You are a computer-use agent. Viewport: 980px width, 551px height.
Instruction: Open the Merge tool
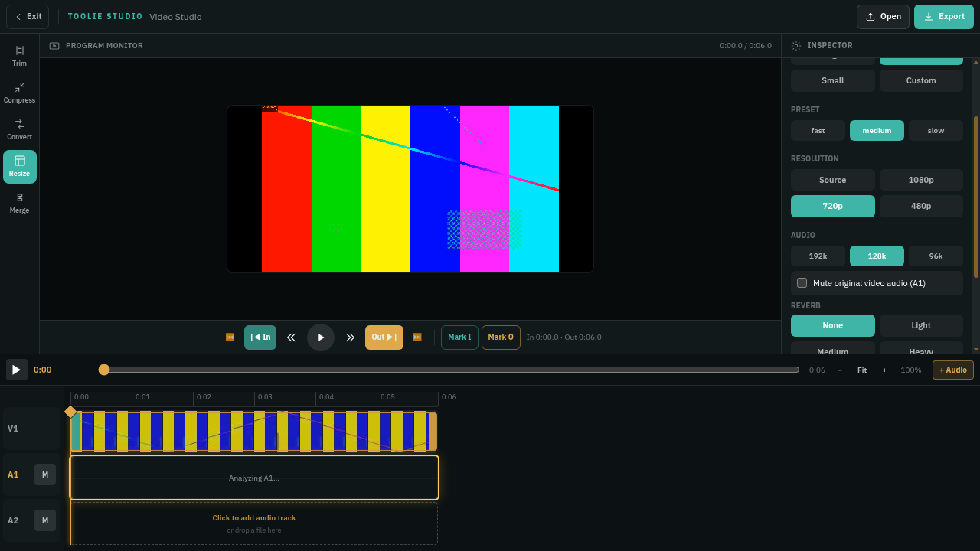20,203
